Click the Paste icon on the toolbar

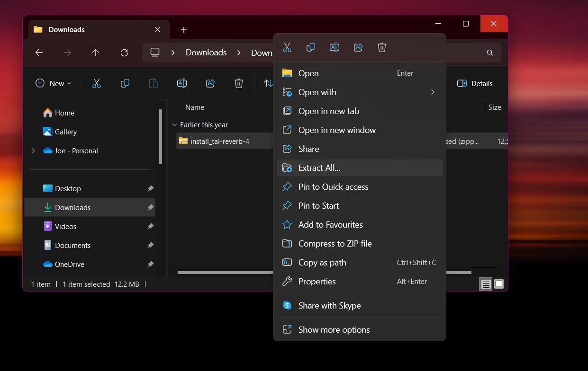pos(154,83)
